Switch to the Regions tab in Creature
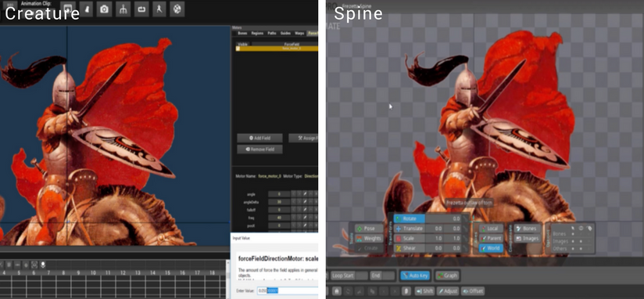644x299 pixels. pos(257,34)
